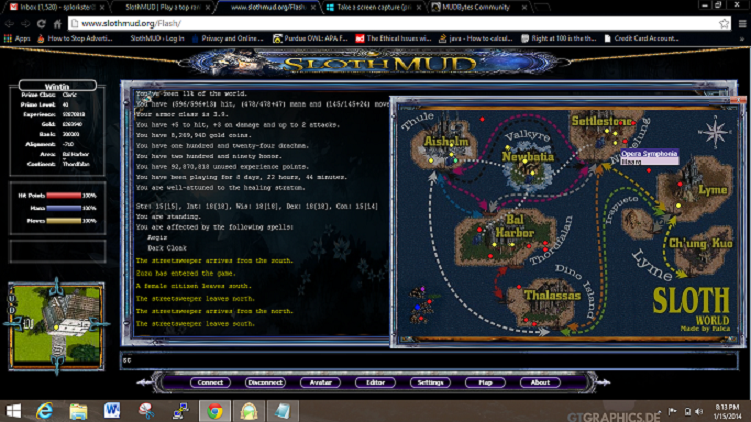Click left arrow beside the Connect button bar
Image resolution: width=751 pixels, height=422 pixels.
point(144,382)
